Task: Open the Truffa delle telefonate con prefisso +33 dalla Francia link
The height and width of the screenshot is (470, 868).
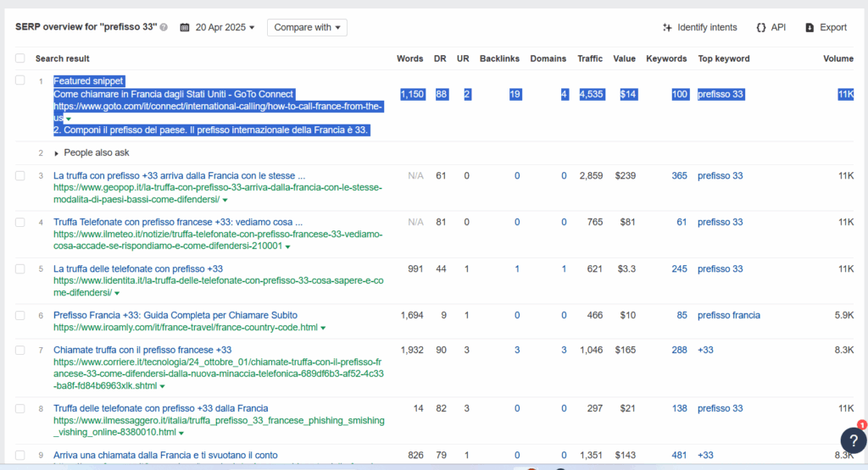Action: 160,408
